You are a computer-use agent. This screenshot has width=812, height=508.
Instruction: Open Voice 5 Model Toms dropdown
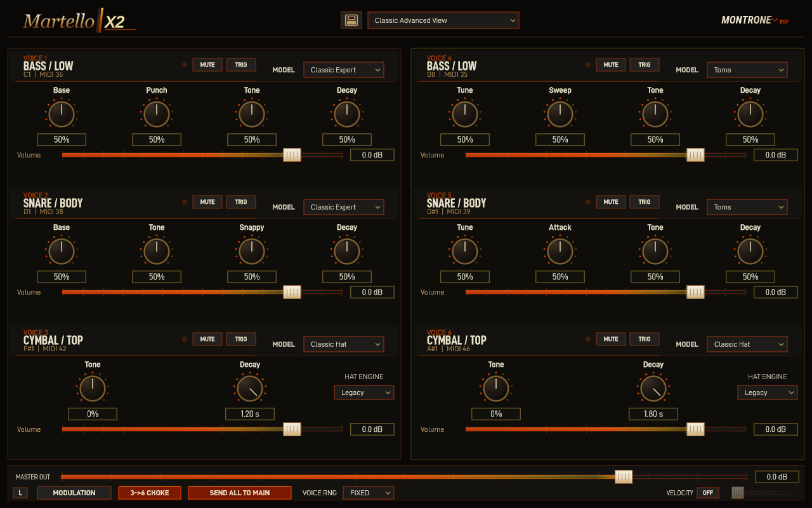(x=747, y=207)
